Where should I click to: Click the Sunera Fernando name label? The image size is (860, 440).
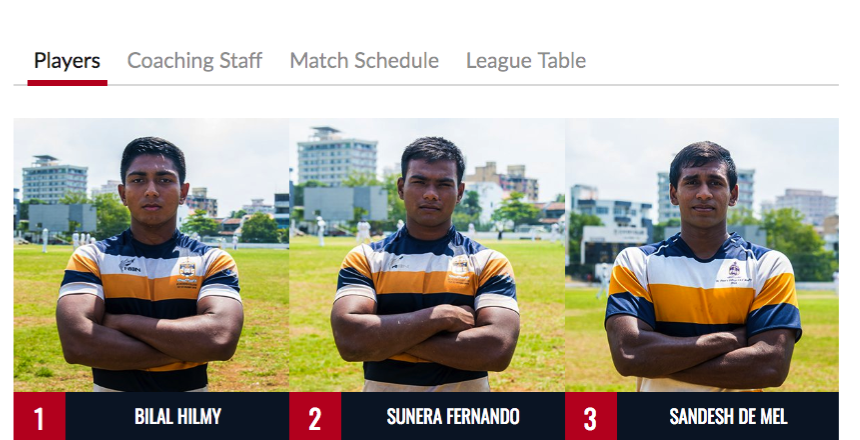click(453, 416)
